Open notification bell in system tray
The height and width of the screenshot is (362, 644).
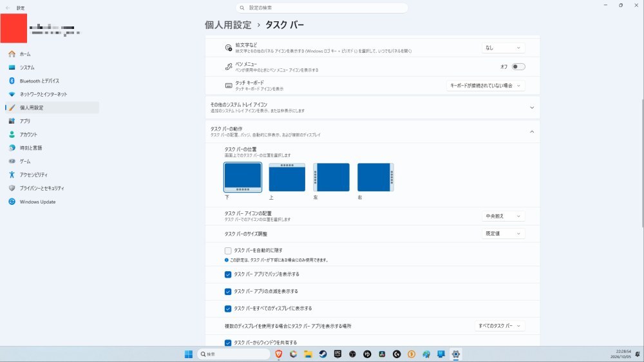click(638, 354)
